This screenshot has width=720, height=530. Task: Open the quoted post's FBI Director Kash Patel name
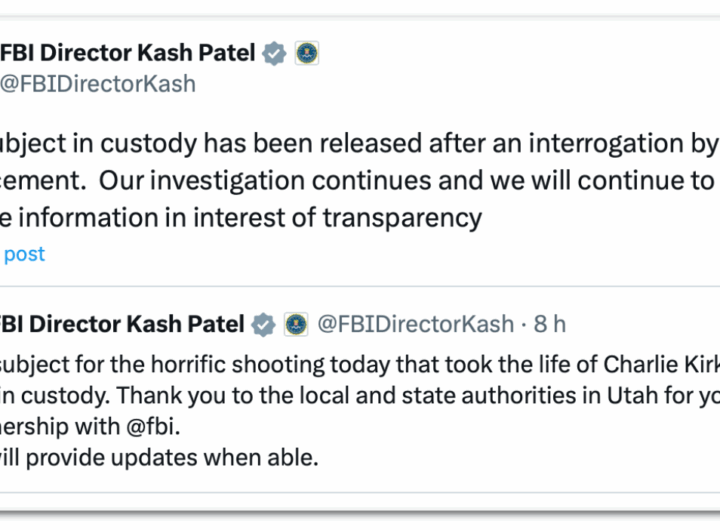pyautogui.click(x=120, y=324)
